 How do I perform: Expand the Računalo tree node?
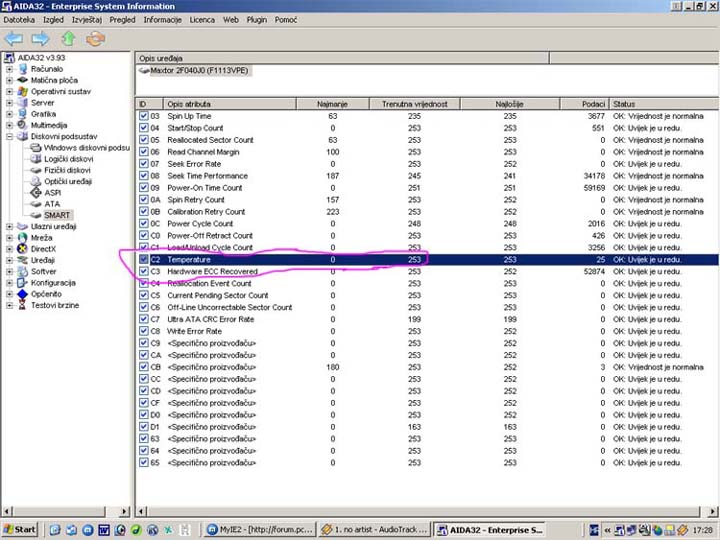9,69
